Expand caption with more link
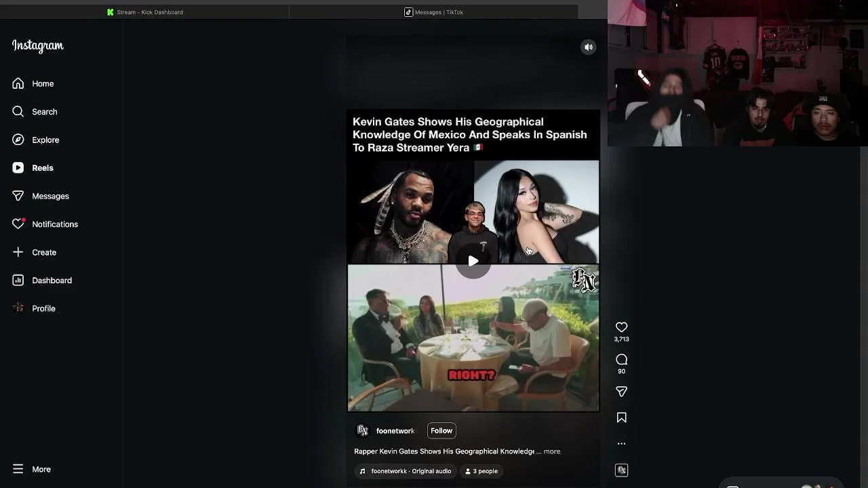Viewport: 868px width, 488px height. point(552,451)
